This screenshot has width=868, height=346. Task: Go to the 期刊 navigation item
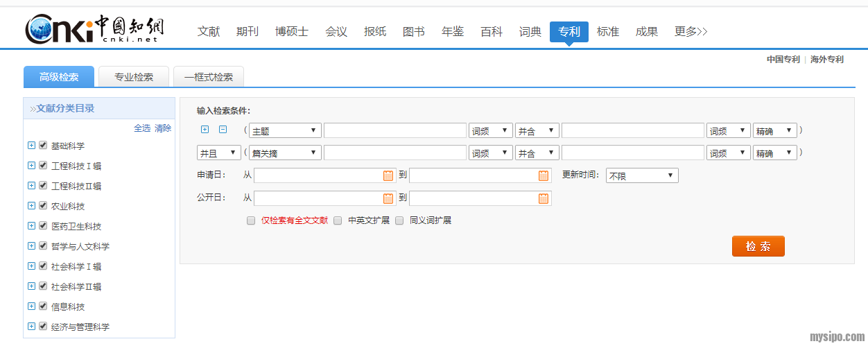[x=247, y=32]
